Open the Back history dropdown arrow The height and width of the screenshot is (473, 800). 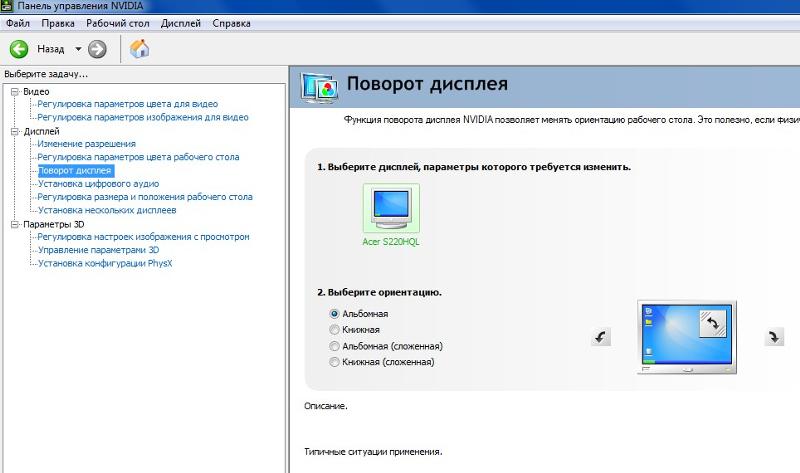78,49
